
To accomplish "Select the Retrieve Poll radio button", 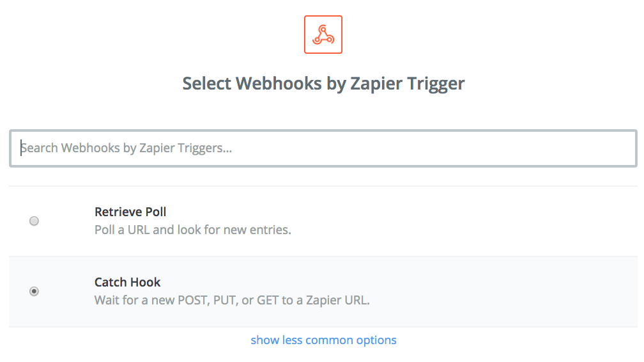I will coord(34,221).
